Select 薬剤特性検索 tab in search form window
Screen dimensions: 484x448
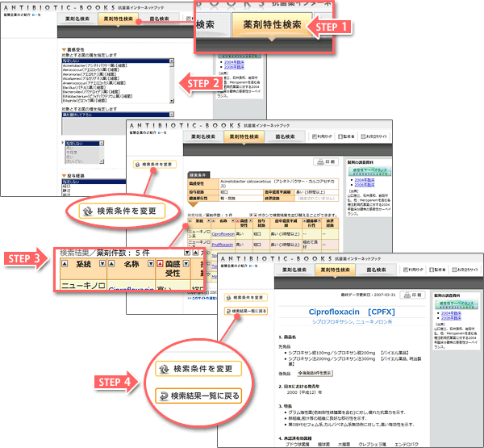tap(119, 19)
